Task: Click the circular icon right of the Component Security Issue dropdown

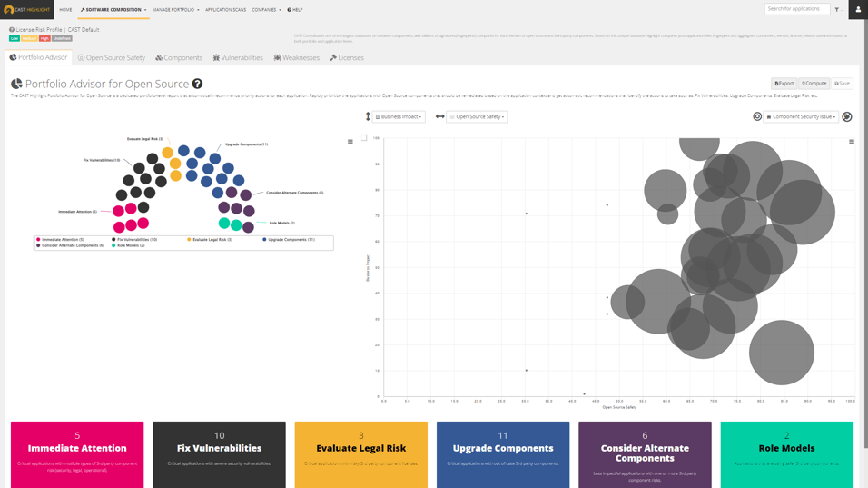Action: [x=847, y=117]
